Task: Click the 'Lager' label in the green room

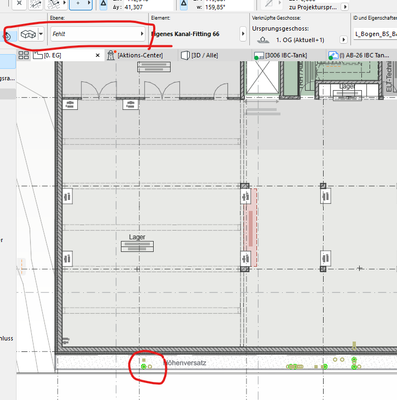Action: (347, 86)
